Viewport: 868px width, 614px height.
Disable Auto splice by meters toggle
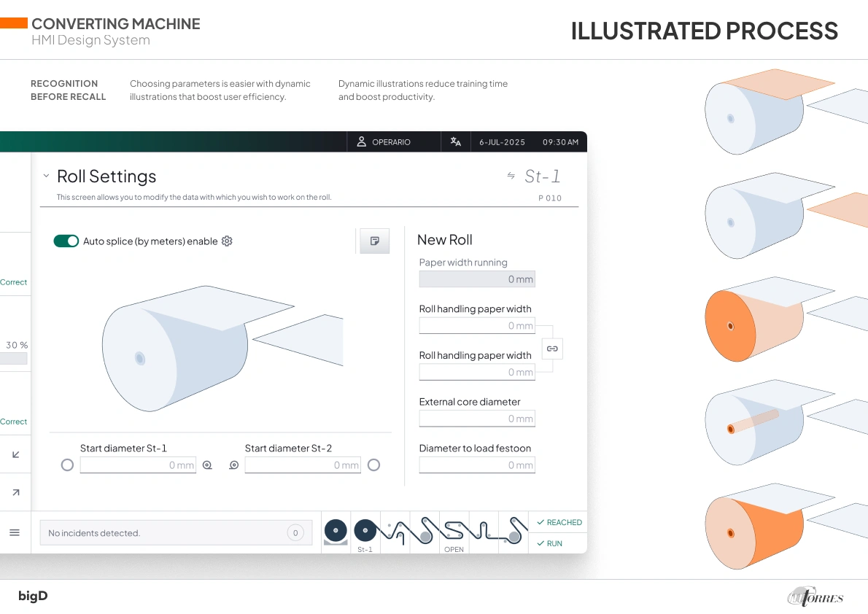pos(66,241)
